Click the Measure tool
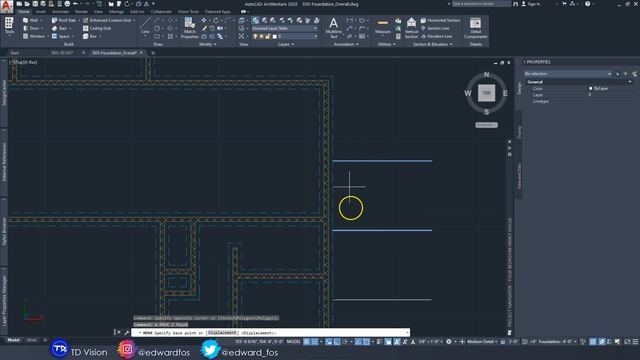 pos(382,27)
